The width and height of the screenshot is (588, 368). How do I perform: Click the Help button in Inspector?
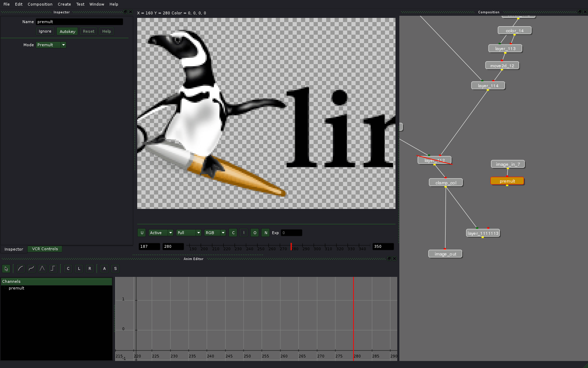pyautogui.click(x=106, y=32)
